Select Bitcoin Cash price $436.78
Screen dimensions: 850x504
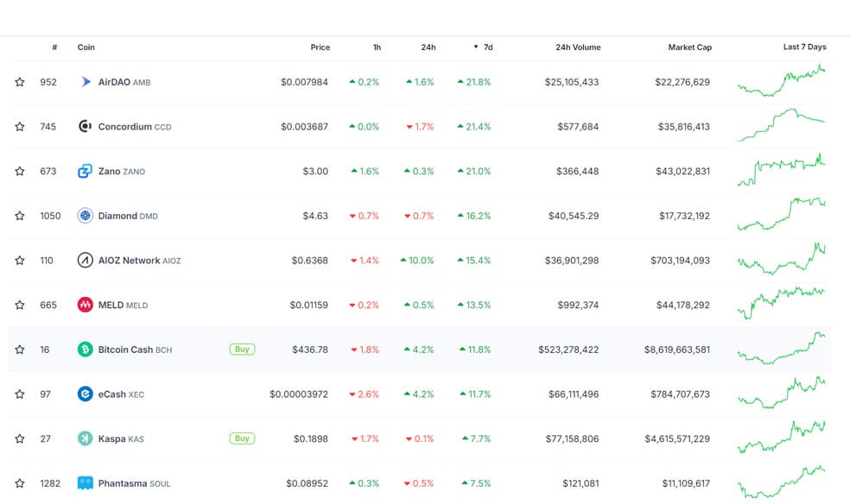(310, 350)
